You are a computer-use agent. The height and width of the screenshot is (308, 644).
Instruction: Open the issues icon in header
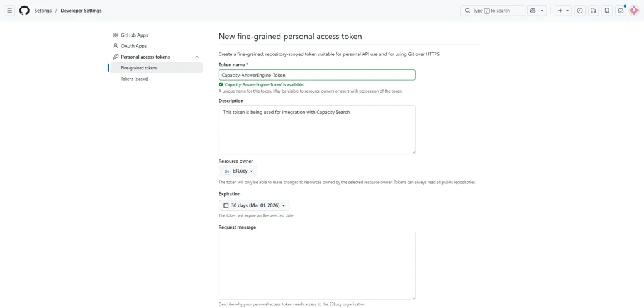(580, 11)
